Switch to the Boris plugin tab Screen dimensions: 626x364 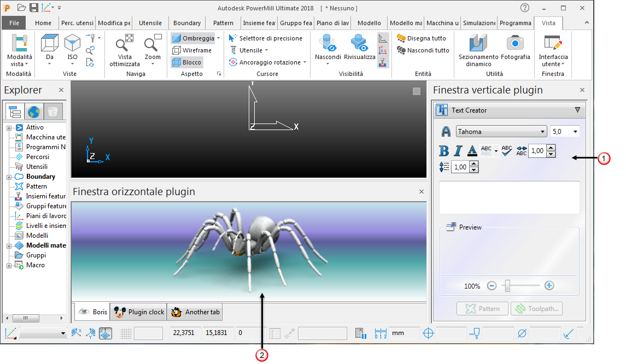coord(92,312)
